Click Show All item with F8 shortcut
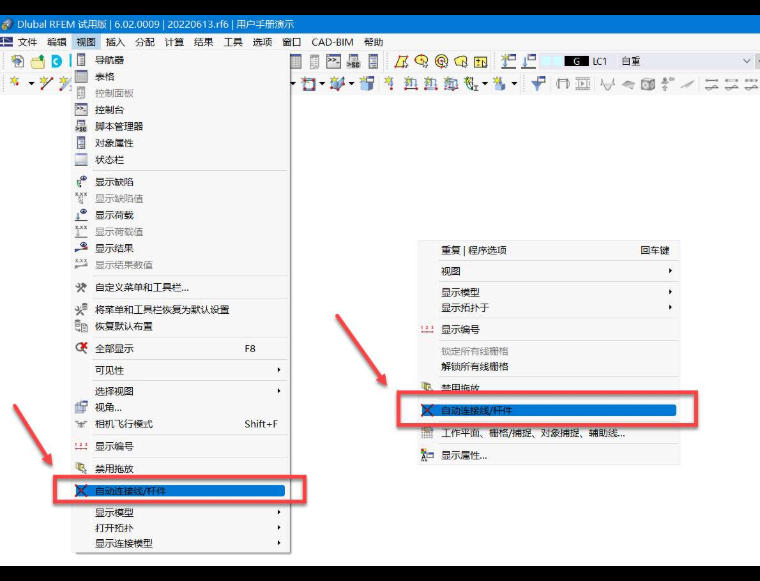The height and width of the screenshot is (581, 760). [x=181, y=348]
